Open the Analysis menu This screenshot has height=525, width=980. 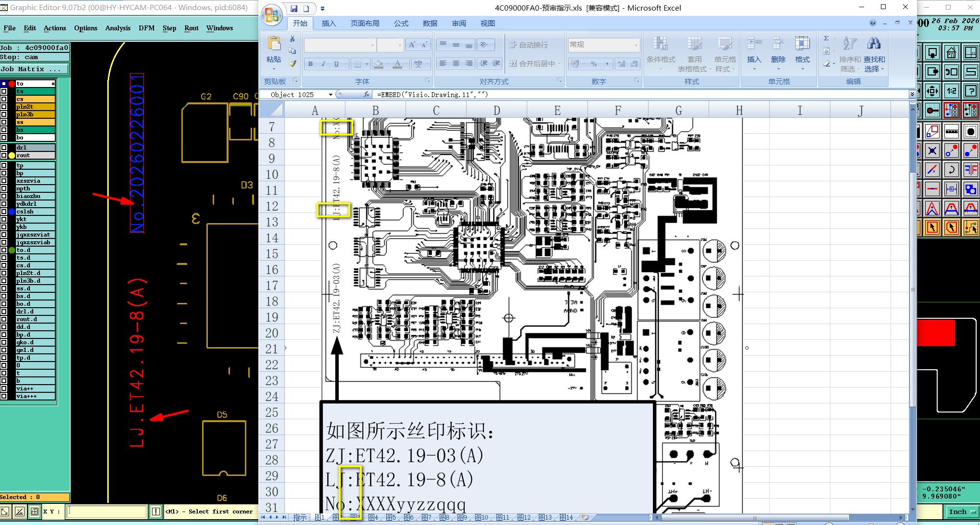(117, 28)
